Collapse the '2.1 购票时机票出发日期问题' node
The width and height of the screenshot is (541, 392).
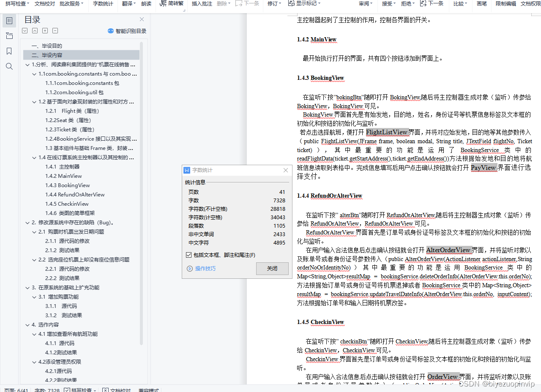point(34,232)
